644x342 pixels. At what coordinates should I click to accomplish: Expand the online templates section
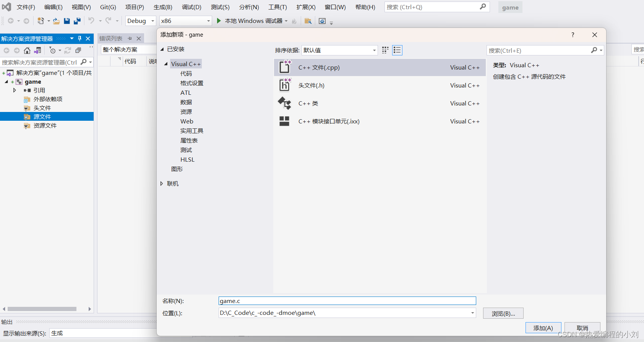coord(162,184)
